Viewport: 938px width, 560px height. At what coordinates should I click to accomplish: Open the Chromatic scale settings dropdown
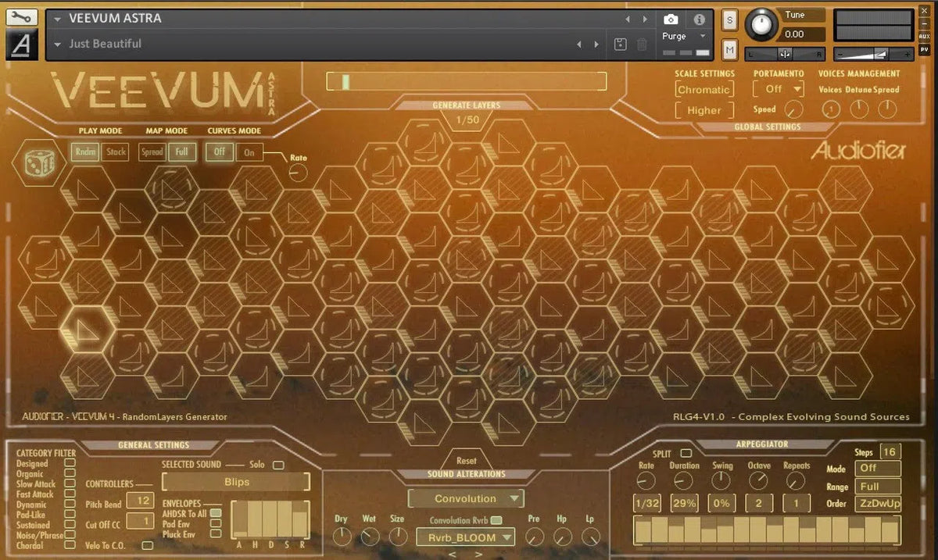tap(703, 89)
